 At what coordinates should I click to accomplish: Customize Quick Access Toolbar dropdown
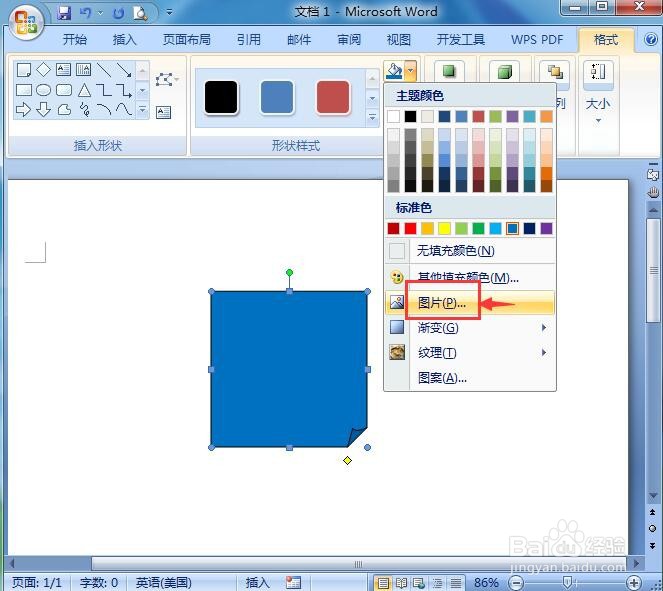169,13
